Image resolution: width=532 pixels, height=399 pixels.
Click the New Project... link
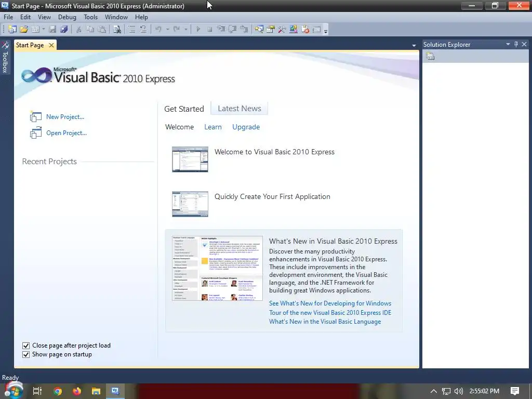coord(65,117)
